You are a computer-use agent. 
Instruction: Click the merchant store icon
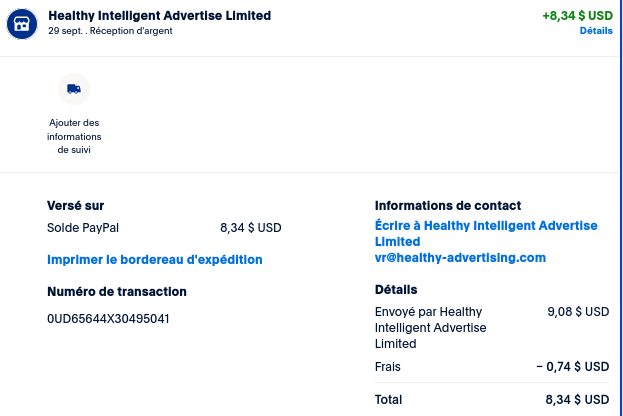point(22,23)
